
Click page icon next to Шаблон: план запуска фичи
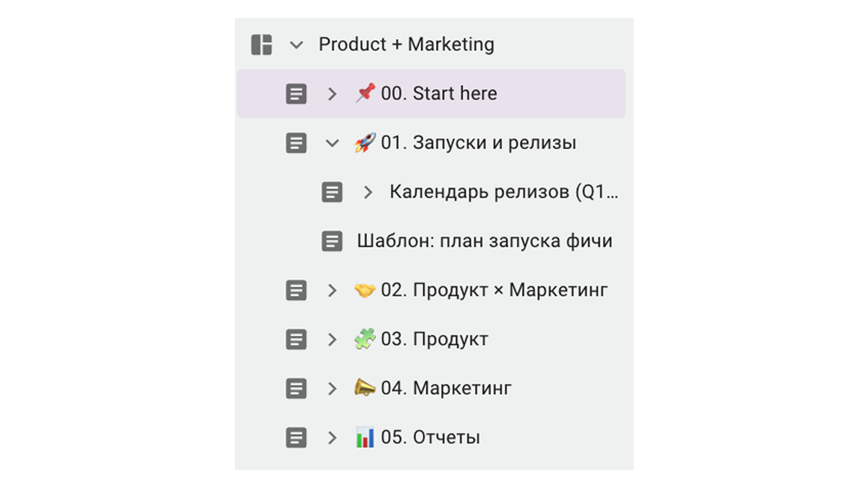[x=332, y=241]
